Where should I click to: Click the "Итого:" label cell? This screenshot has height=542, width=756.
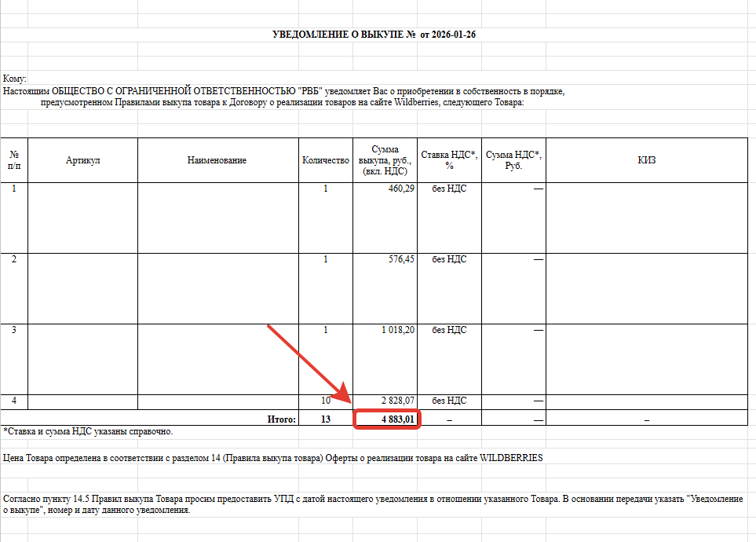(x=281, y=419)
